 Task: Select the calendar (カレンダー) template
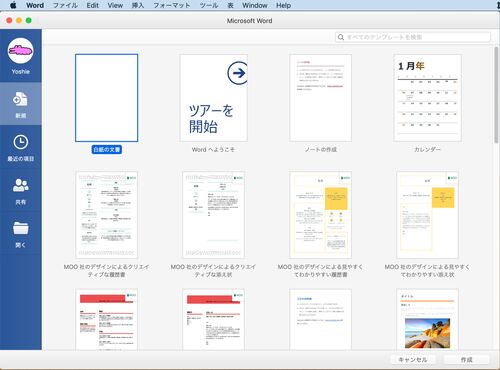click(427, 98)
